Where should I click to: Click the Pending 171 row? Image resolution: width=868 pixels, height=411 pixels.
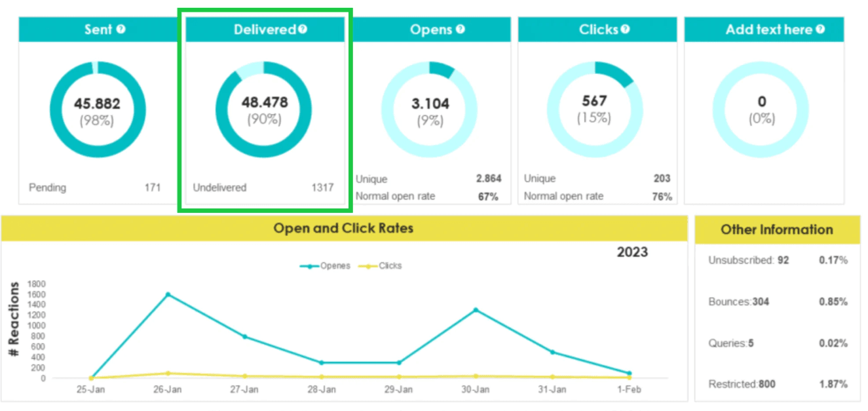(x=94, y=188)
